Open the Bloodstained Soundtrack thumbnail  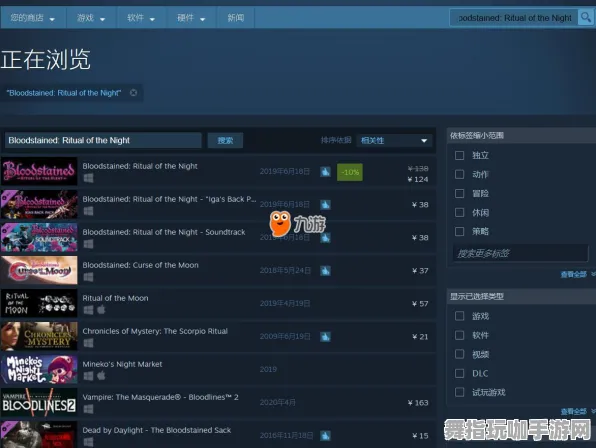[39, 237]
